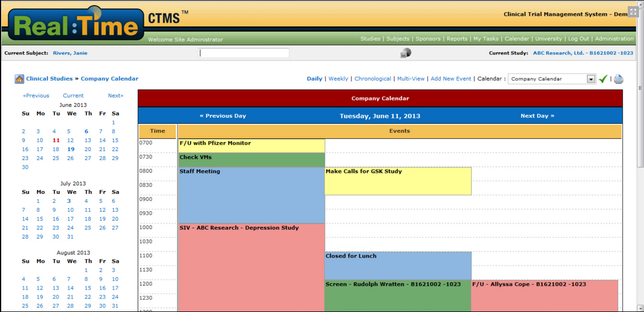Image resolution: width=644 pixels, height=312 pixels.
Task: Click the fullscreen expand icon at top right
Action: point(632,12)
